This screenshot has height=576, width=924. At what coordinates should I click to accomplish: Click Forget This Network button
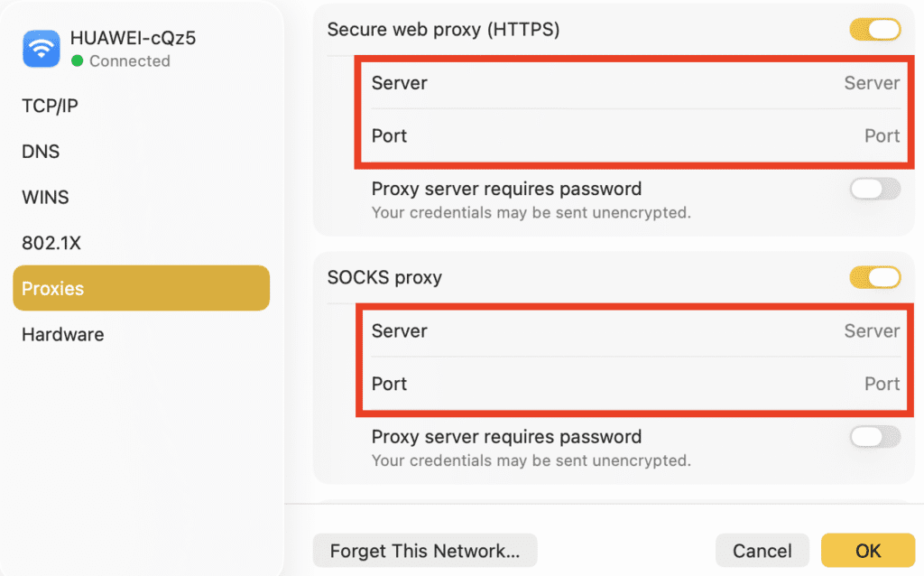point(424,550)
